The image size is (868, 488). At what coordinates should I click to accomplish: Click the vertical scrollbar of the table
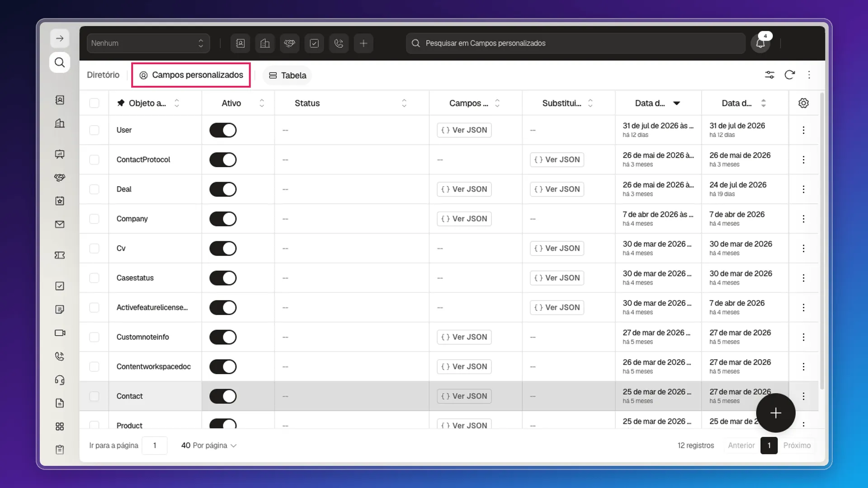(822, 241)
